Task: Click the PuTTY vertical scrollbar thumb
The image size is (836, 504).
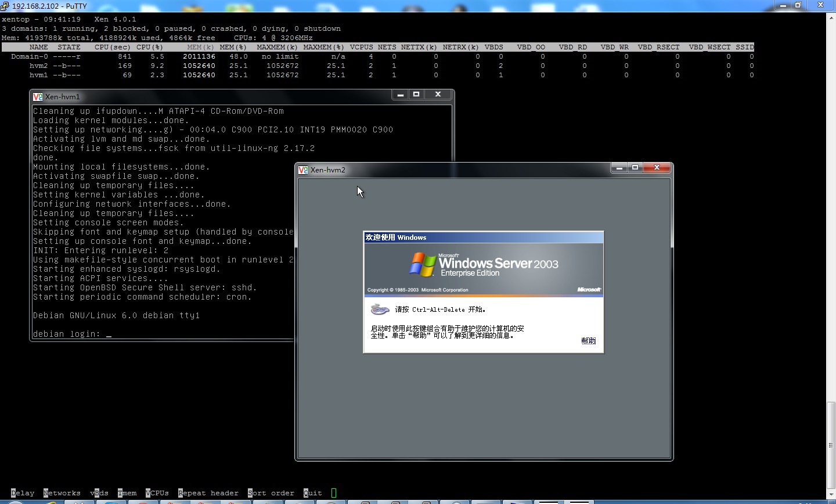Action: pyautogui.click(x=831, y=445)
